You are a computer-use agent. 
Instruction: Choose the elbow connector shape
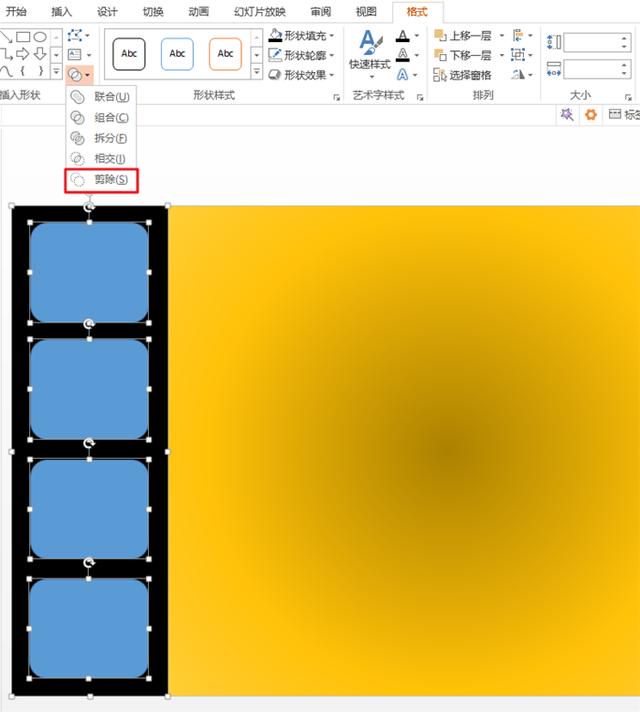[x=6, y=54]
